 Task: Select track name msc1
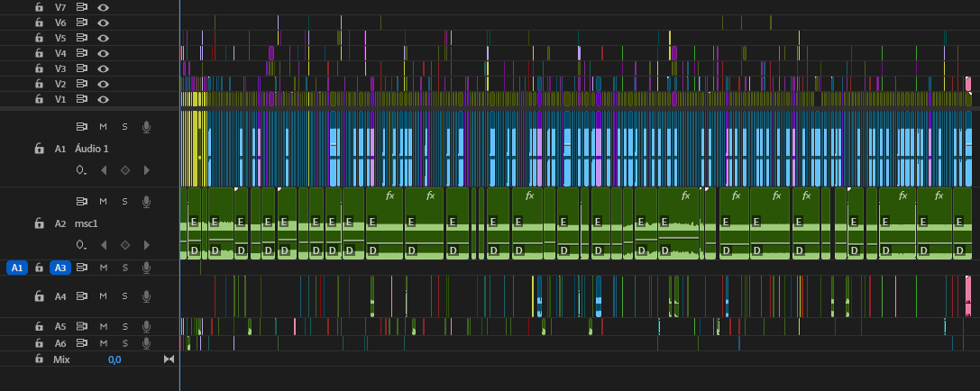[87, 223]
